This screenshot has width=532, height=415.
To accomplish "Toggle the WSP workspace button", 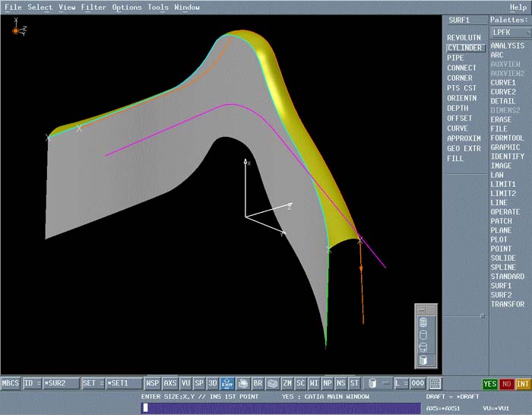I will coord(153,384).
